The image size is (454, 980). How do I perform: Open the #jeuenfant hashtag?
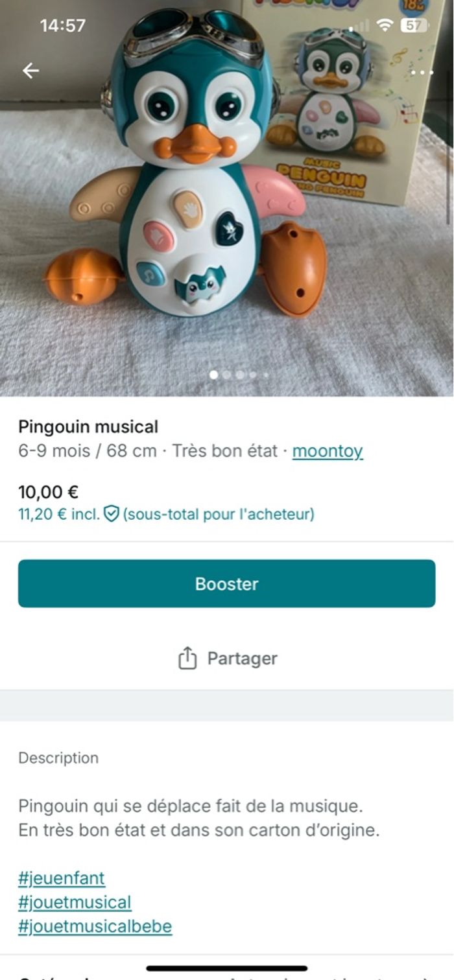tap(62, 879)
